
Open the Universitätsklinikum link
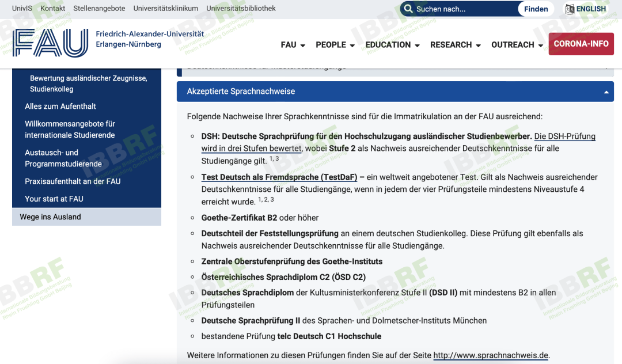[x=166, y=8]
